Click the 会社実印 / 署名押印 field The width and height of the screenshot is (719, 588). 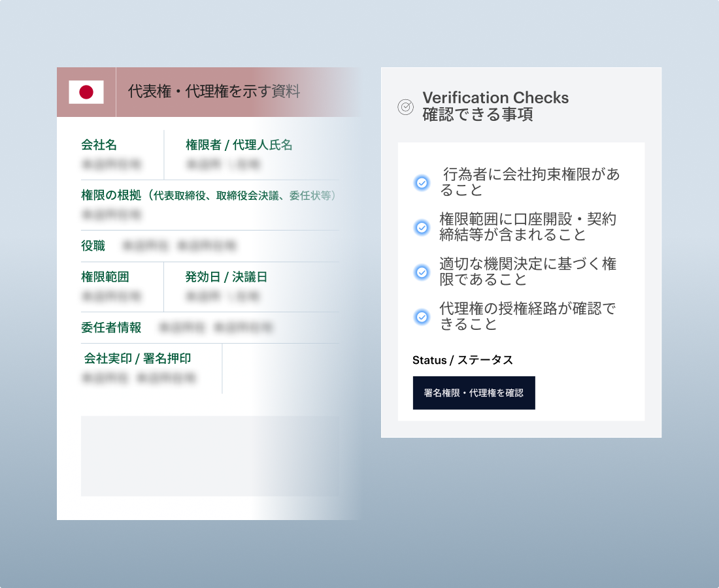137,359
